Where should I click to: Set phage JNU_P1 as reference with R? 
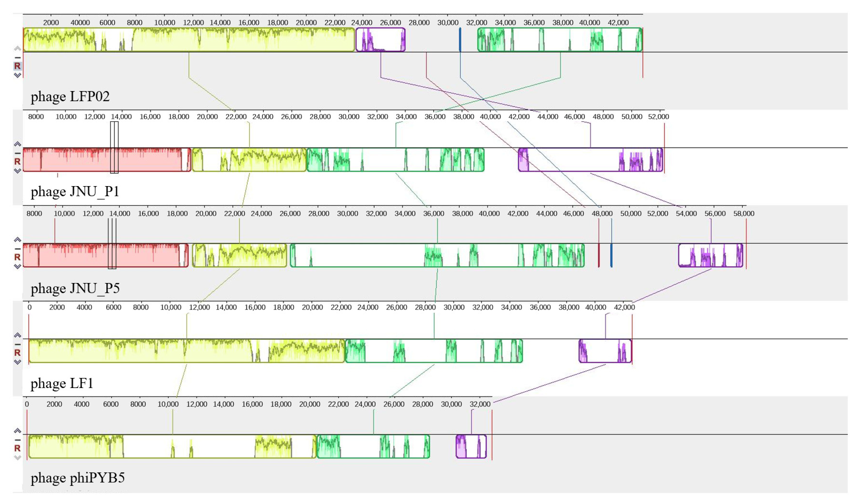click(x=17, y=162)
